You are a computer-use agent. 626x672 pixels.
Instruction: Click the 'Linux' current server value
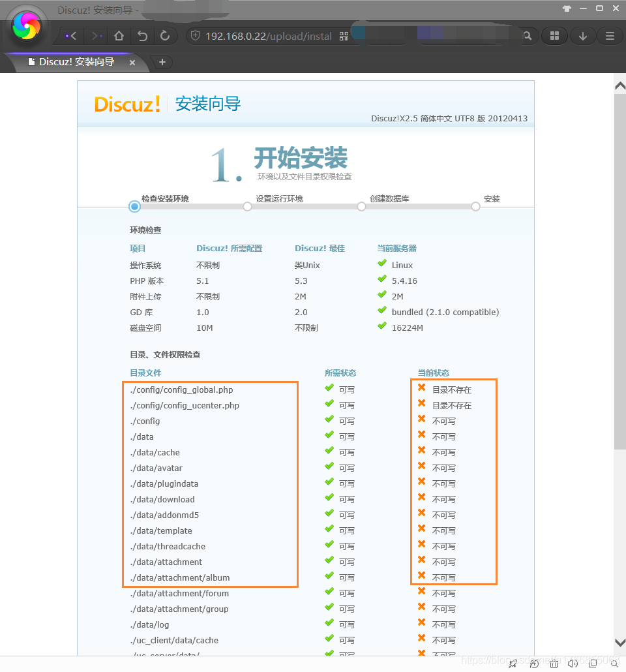click(402, 266)
